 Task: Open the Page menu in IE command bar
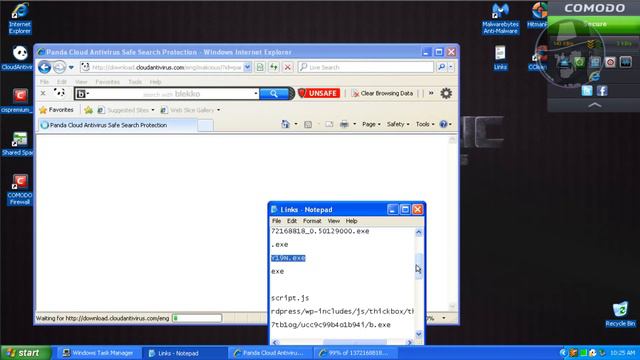(x=371, y=124)
